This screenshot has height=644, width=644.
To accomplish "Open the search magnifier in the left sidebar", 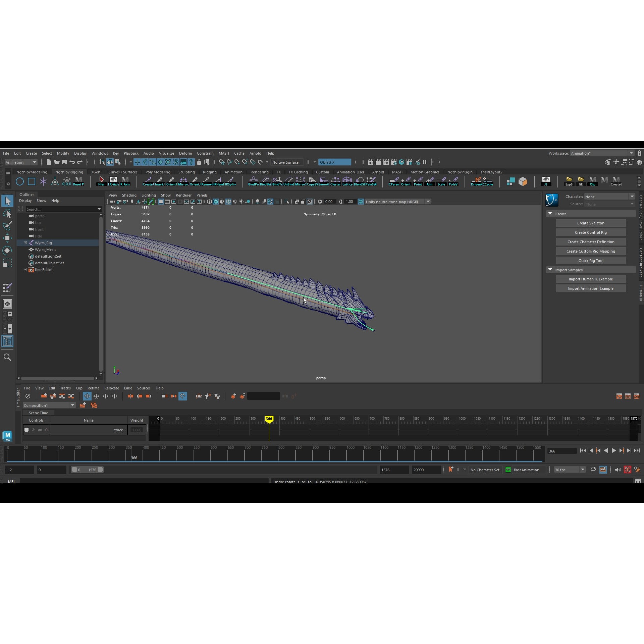I will pos(7,357).
